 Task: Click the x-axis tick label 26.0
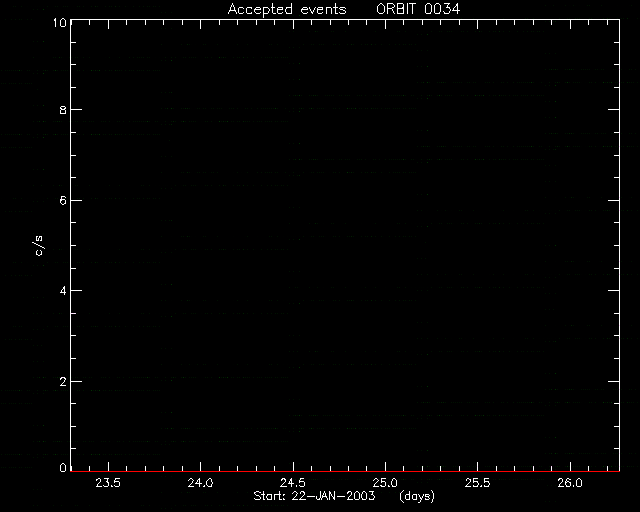[570, 483]
